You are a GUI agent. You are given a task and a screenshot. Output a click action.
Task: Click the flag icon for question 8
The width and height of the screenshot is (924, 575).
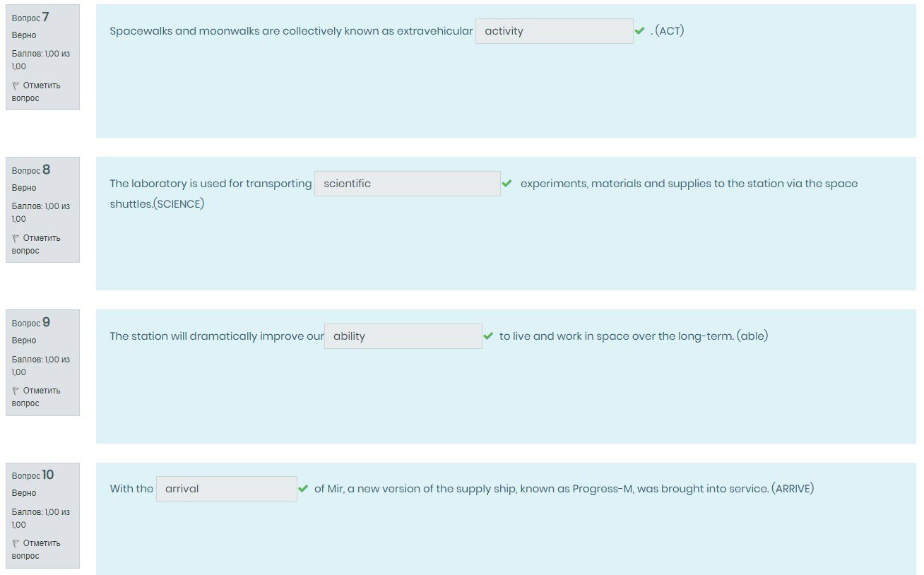pyautogui.click(x=16, y=238)
